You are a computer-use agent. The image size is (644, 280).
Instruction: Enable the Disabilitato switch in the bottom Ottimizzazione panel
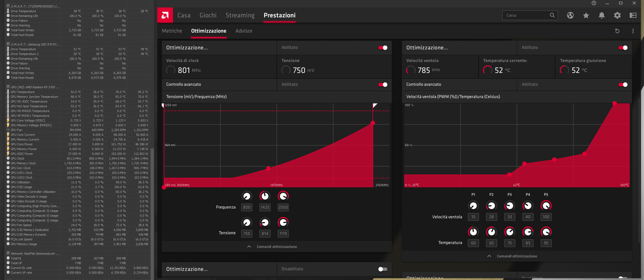pyautogui.click(x=383, y=269)
